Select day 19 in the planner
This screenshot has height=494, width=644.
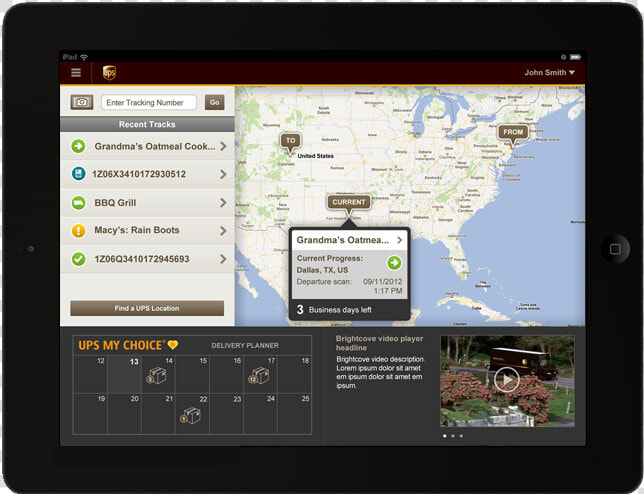[90, 414]
